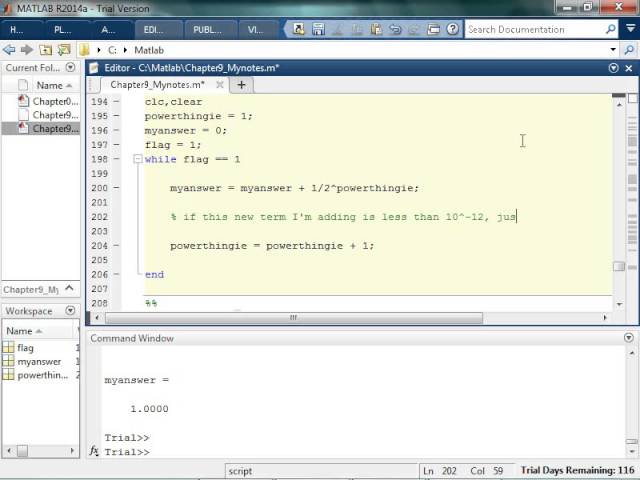Click the arrow before C: in path
This screenshot has width=640, height=480.
coord(99,50)
